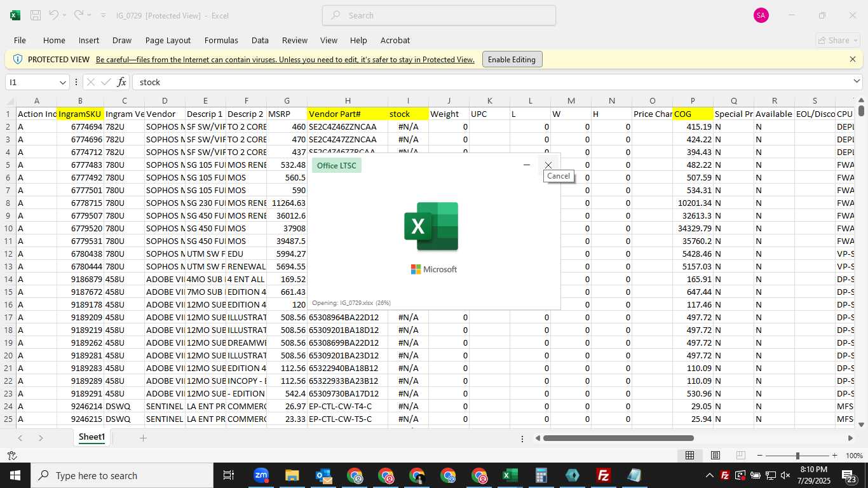Open the Review tab
This screenshot has height=488, width=868.
point(295,40)
